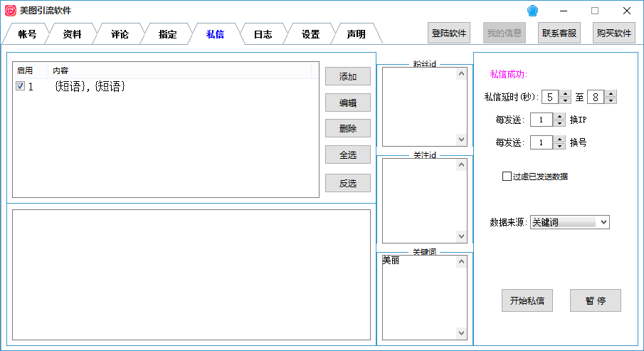Click the up arrow of 粉丝id scrollbar
The width and height of the screenshot is (644, 351).
(x=462, y=73)
